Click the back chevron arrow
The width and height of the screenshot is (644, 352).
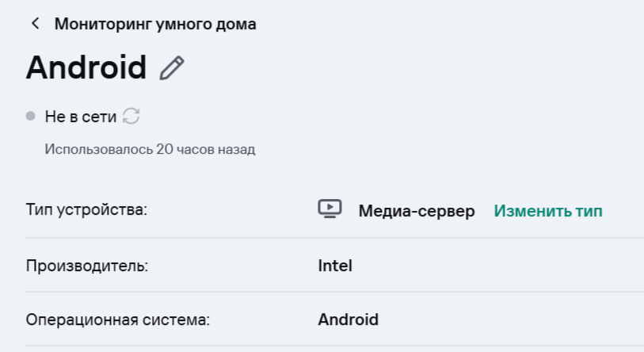click(x=35, y=24)
